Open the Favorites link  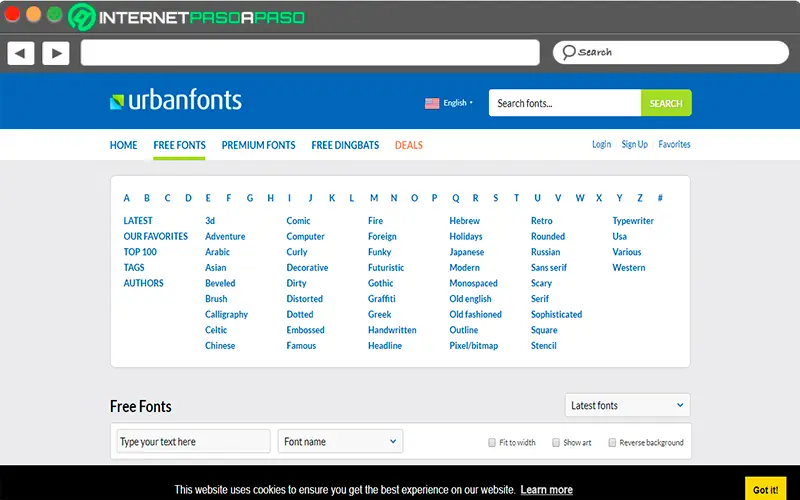point(674,144)
